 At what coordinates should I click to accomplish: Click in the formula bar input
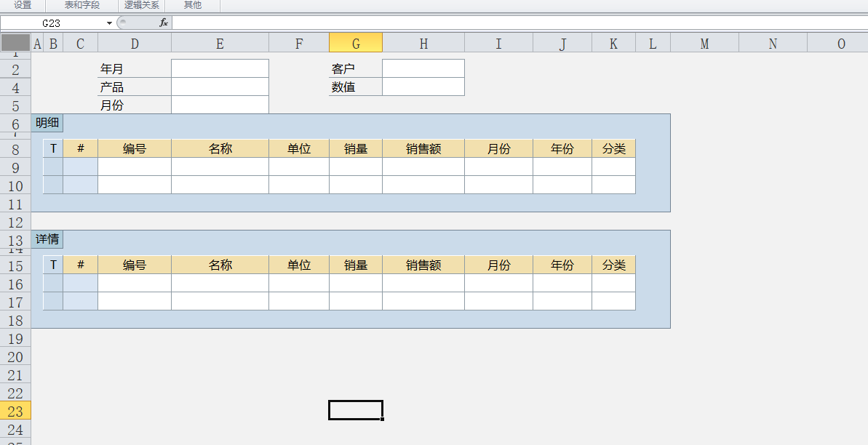[509, 23]
